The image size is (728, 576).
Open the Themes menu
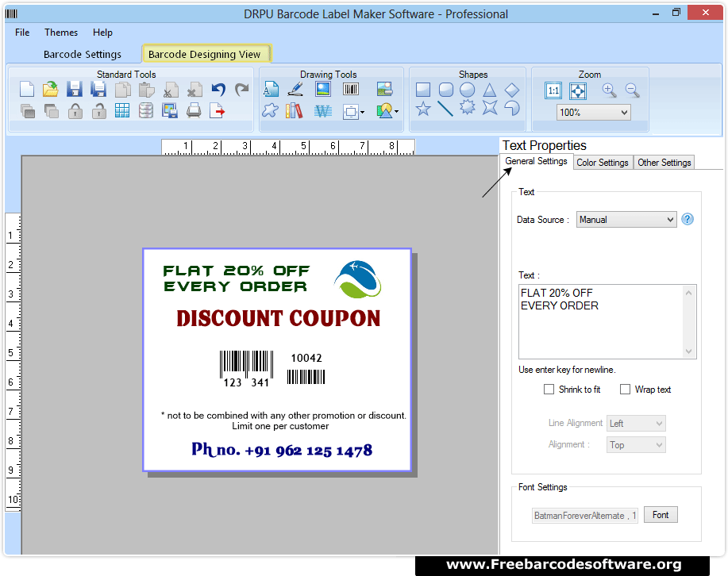(61, 33)
